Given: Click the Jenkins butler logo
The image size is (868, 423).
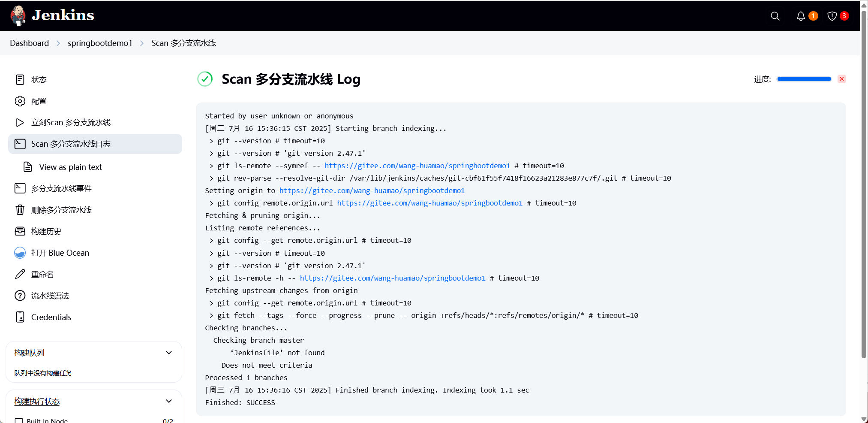Looking at the screenshot, I should tap(18, 16).
